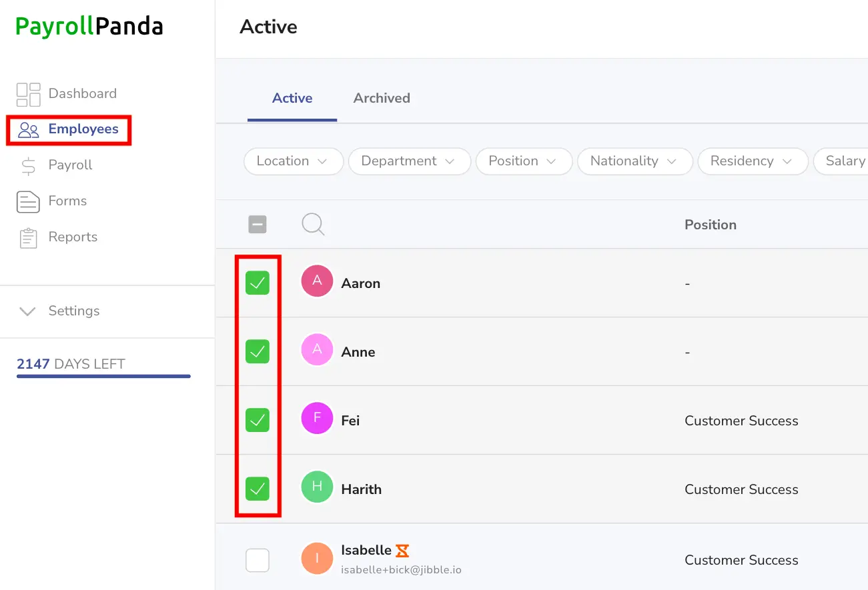Select the Active tab

[292, 98]
